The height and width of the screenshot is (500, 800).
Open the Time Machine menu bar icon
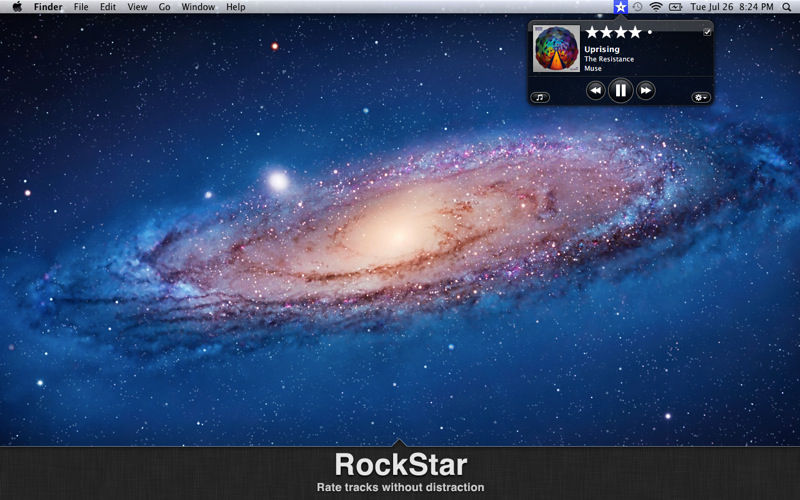(x=638, y=7)
